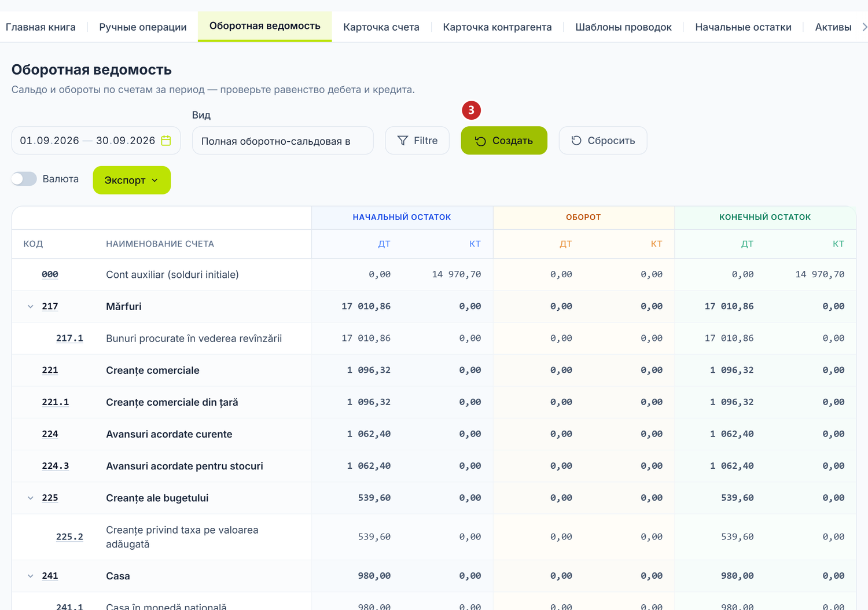
Task: Open Начальные остатки tab
Action: coord(743,27)
